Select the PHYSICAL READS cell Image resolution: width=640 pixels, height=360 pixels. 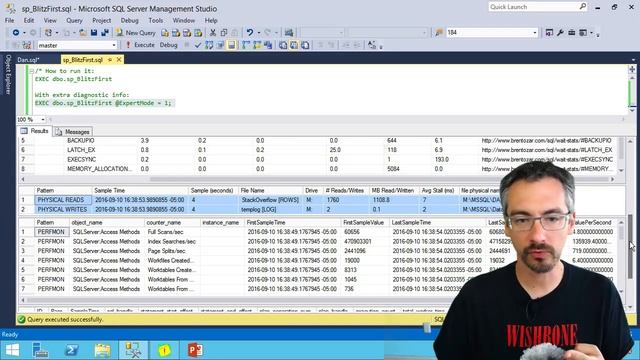pos(63,200)
